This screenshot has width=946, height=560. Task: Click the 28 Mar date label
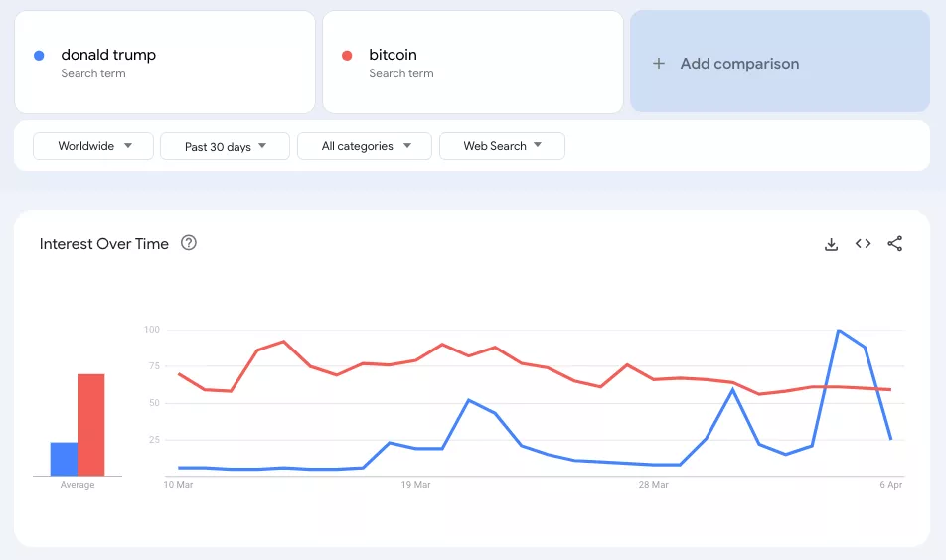[x=653, y=485]
